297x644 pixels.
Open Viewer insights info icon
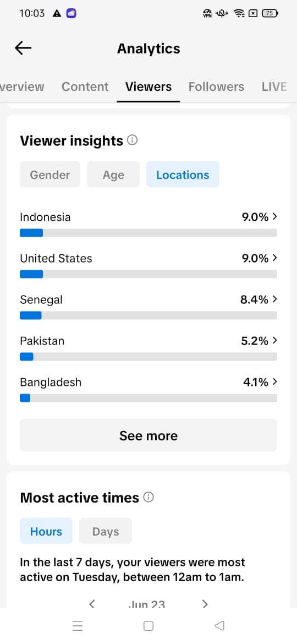click(x=132, y=140)
